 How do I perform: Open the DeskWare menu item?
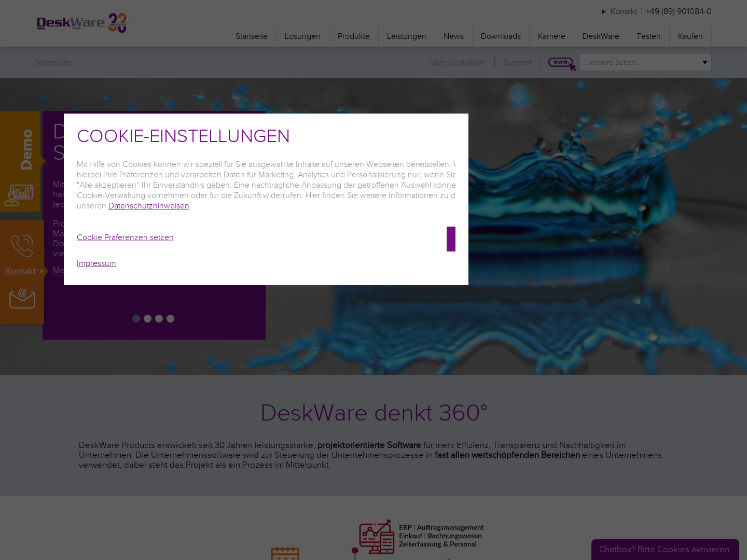(x=601, y=36)
